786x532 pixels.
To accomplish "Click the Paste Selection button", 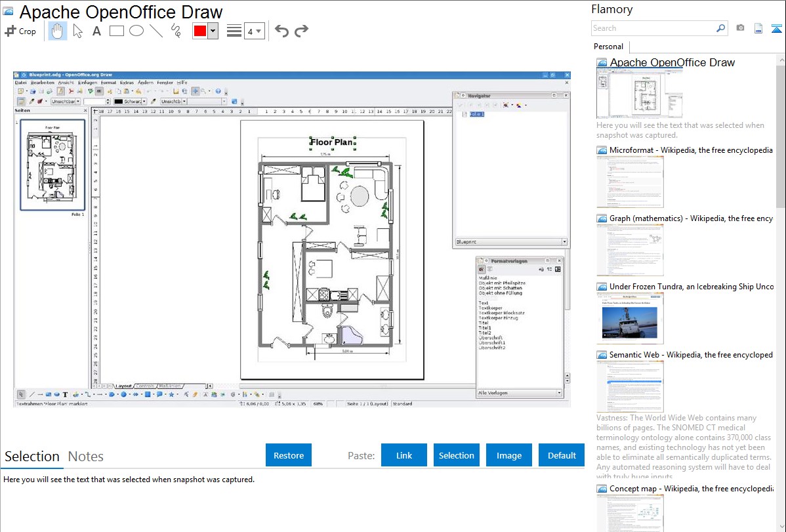I will [456, 455].
